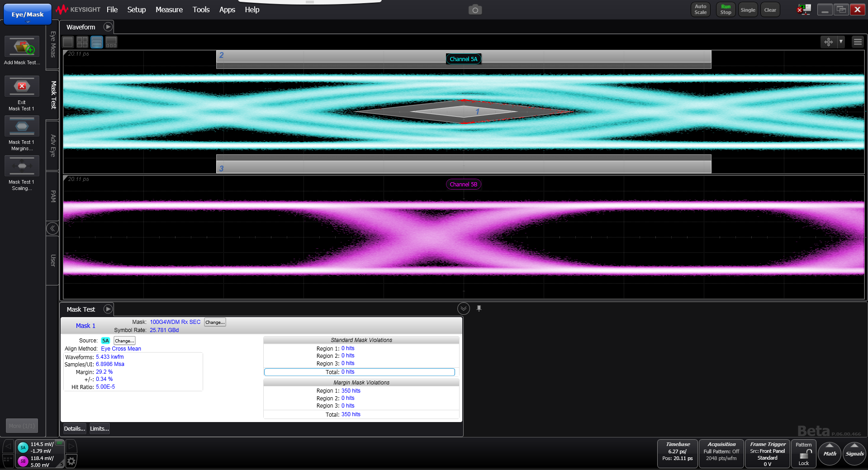Screen dimensions: 868x470
Task: Select the single-pane waveform layout
Action: [x=68, y=42]
